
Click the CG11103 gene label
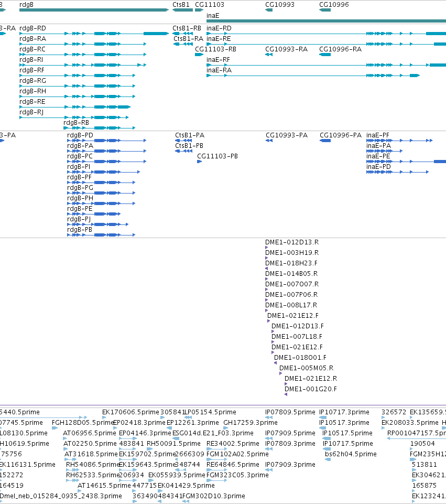(210, 5)
